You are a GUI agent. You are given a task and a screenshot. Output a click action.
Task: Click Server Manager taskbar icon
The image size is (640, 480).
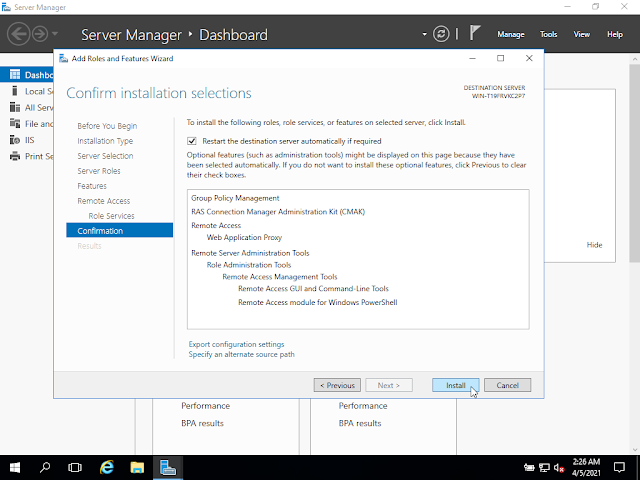pyautogui.click(x=168, y=468)
